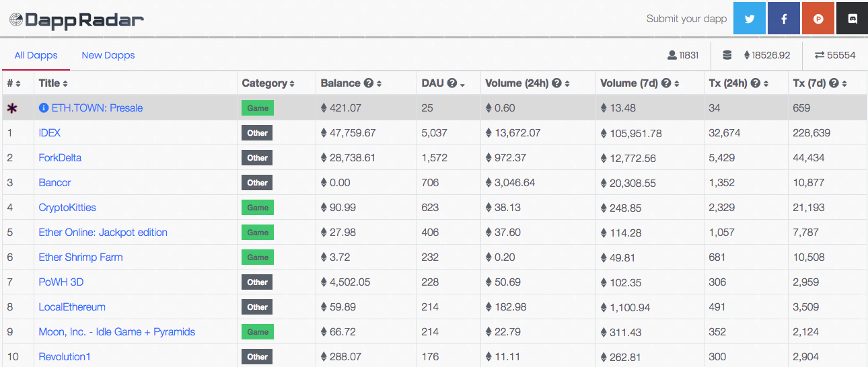The height and width of the screenshot is (367, 868).
Task: Click the DAU column help icon
Action: pyautogui.click(x=451, y=83)
